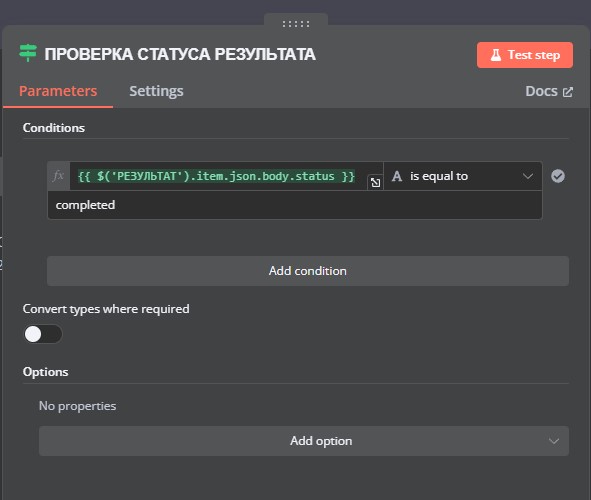Viewport: 591px width, 500px height.
Task: Expand the Add option chevron
Action: pyautogui.click(x=554, y=441)
